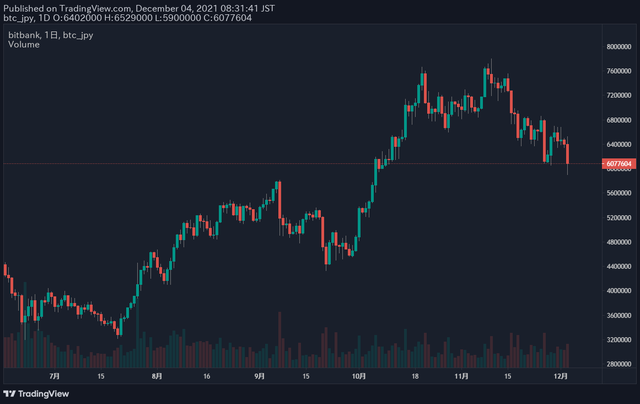Select the 7月 date axis marker
Image resolution: width=640 pixels, height=404 pixels.
[x=54, y=376]
